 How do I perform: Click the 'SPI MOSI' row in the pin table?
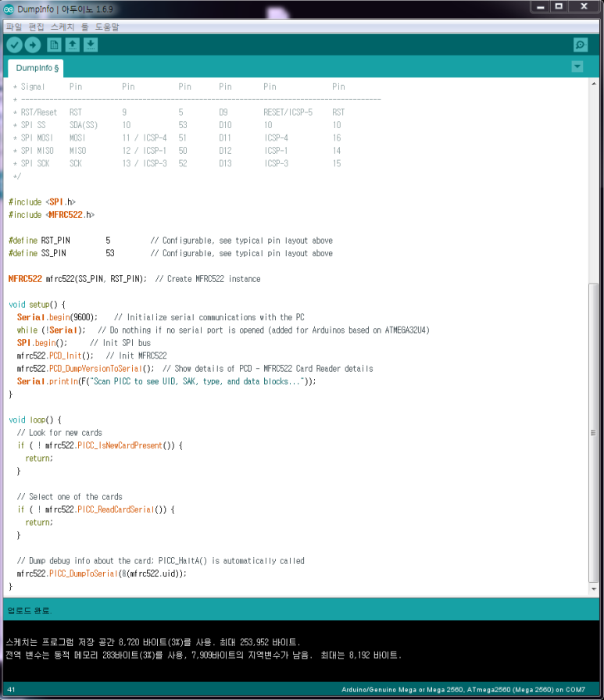point(177,138)
